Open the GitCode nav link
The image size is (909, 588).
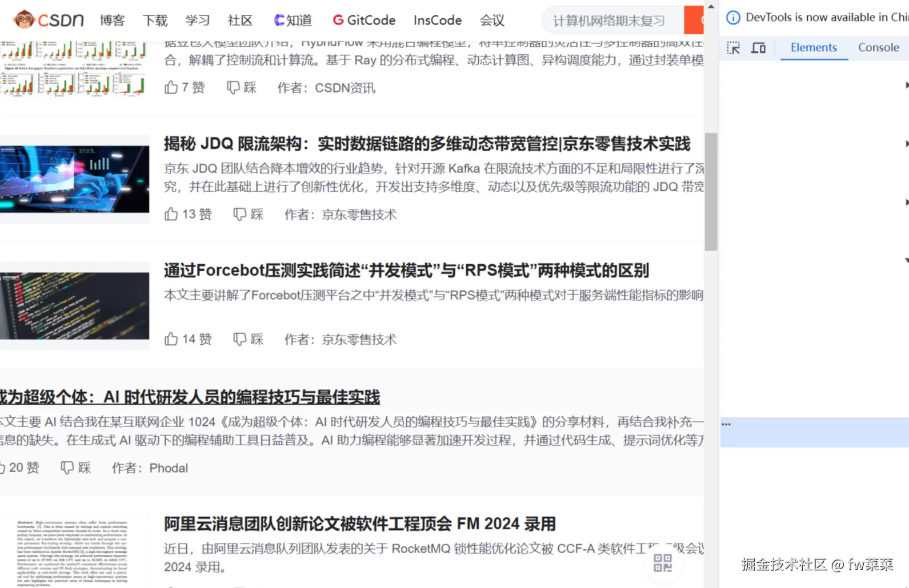364,21
